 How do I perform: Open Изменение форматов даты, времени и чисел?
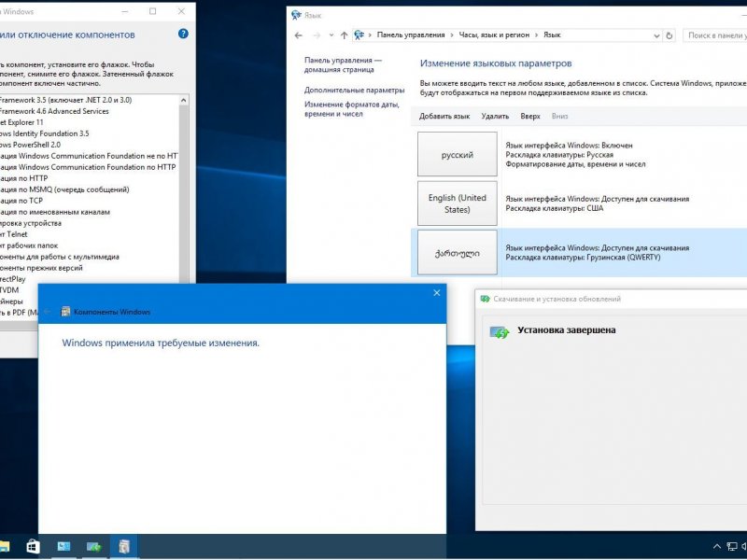tap(352, 109)
